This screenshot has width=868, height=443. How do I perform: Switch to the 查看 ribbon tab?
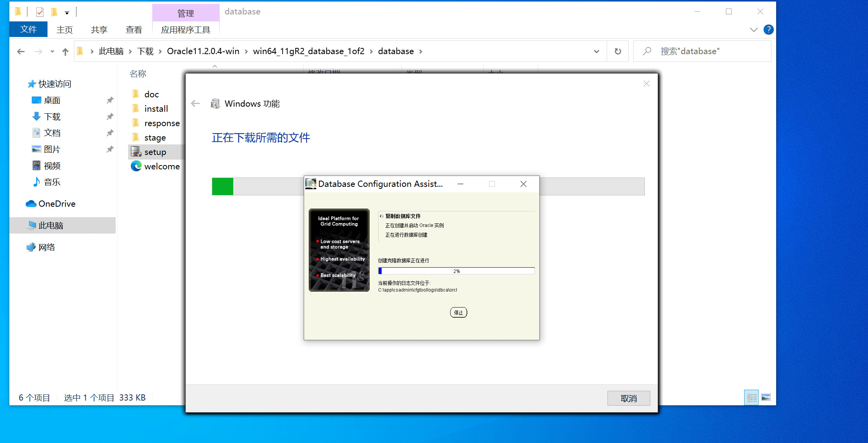pos(134,30)
